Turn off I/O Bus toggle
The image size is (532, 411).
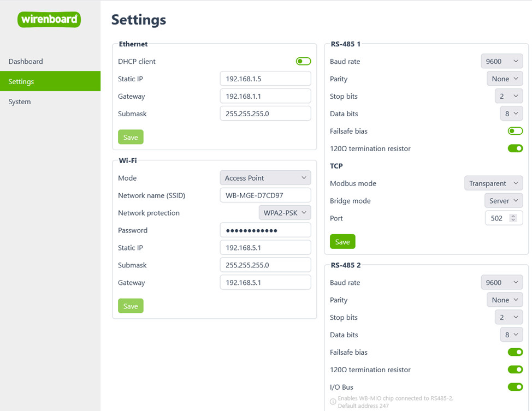pyautogui.click(x=515, y=387)
